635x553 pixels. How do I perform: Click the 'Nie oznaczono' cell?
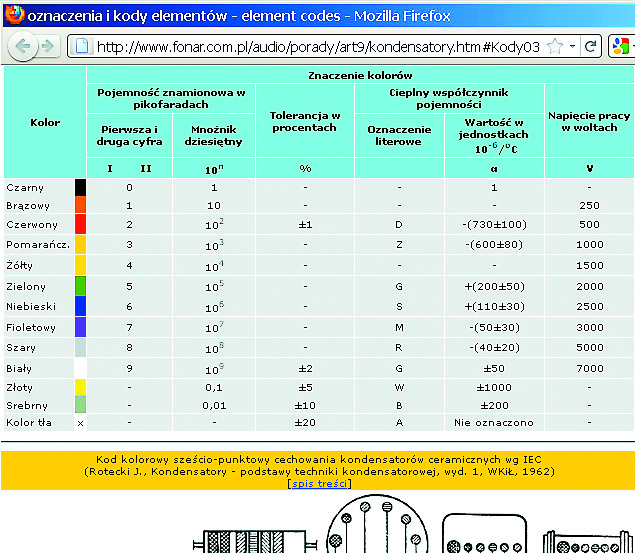(494, 422)
